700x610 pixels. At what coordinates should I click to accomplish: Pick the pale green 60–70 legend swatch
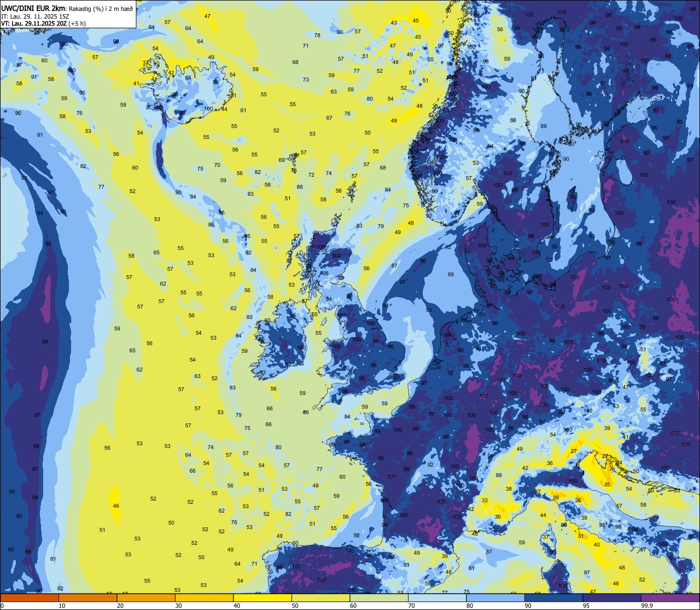click(x=379, y=598)
